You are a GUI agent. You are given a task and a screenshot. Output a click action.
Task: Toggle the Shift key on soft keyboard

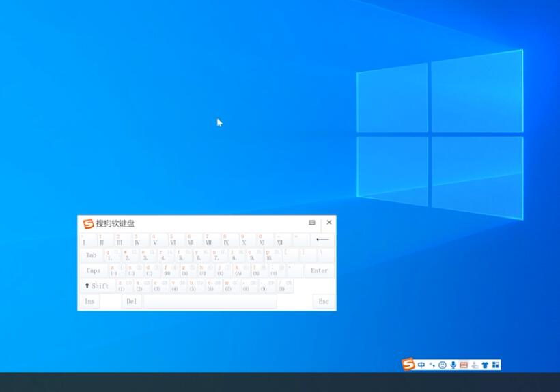(97, 286)
